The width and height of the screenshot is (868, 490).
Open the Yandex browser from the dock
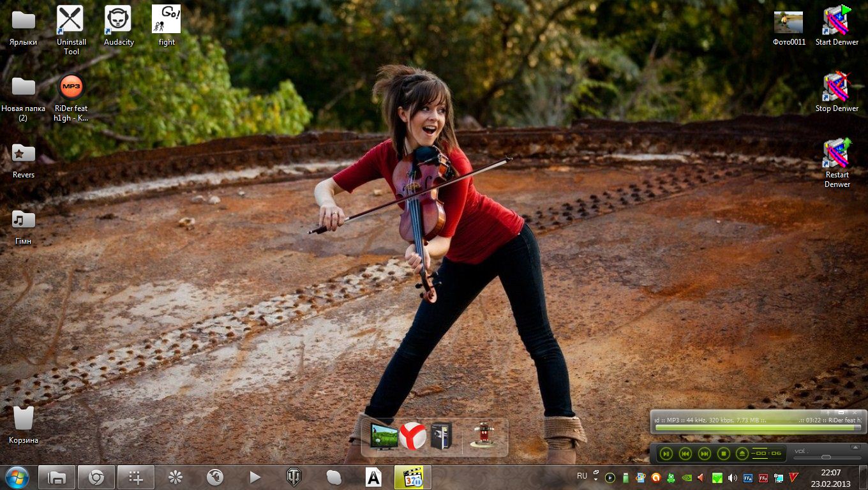pos(413,436)
